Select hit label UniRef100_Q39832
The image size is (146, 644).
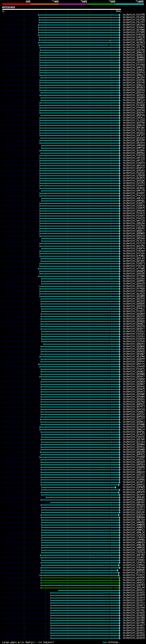pyautogui.click(x=134, y=70)
